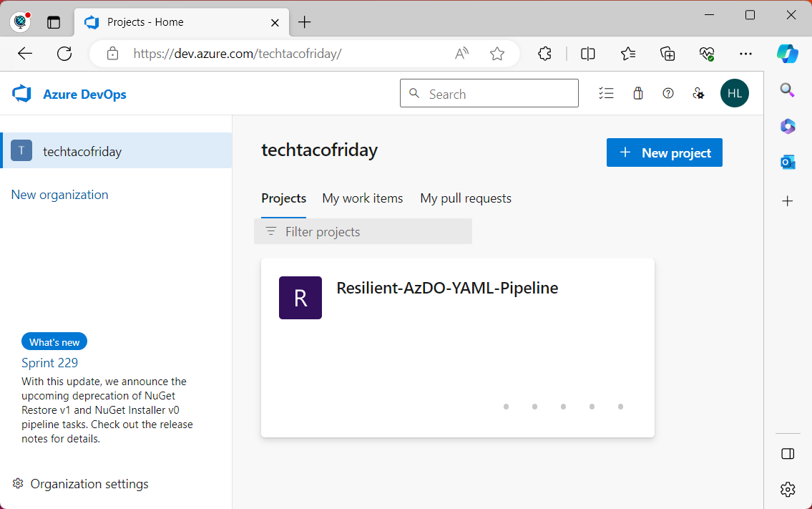Toggle Split screen icon in toolbar

tap(588, 54)
